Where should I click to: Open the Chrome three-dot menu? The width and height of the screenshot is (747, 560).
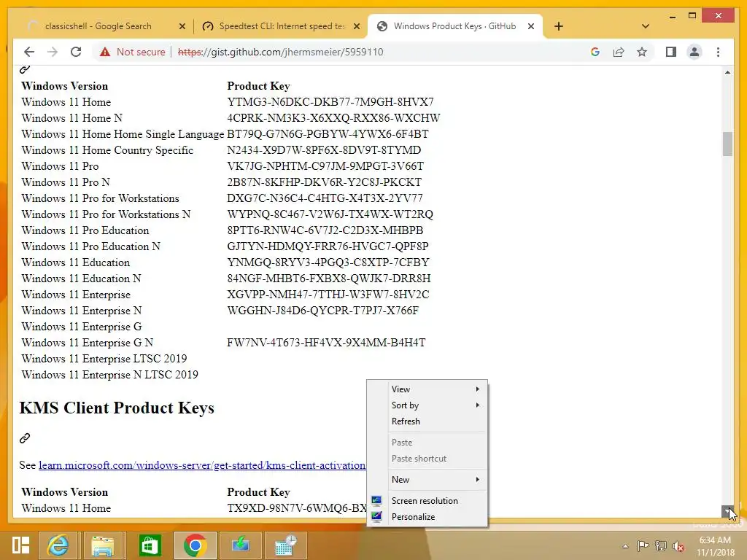[x=718, y=52]
